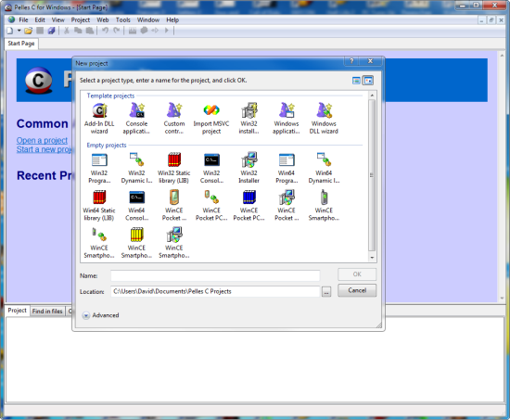This screenshot has height=420, width=510.
Task: Click the browse location ellipsis button
Action: click(x=326, y=291)
